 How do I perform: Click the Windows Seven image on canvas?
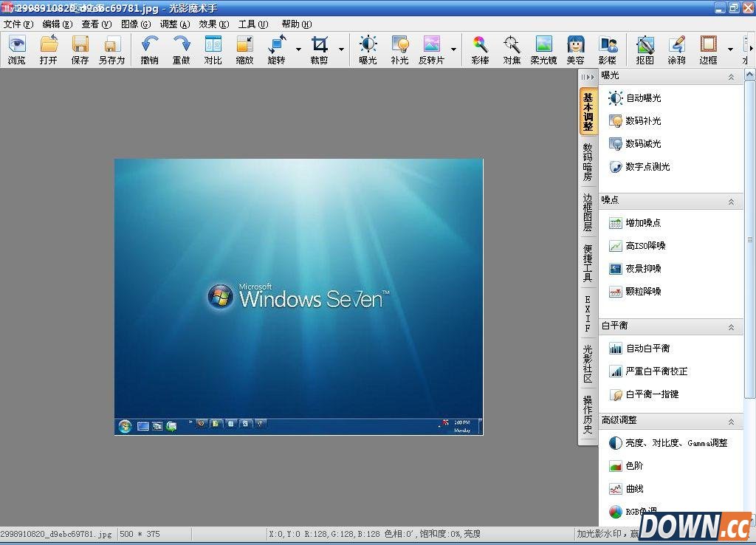[x=298, y=296]
